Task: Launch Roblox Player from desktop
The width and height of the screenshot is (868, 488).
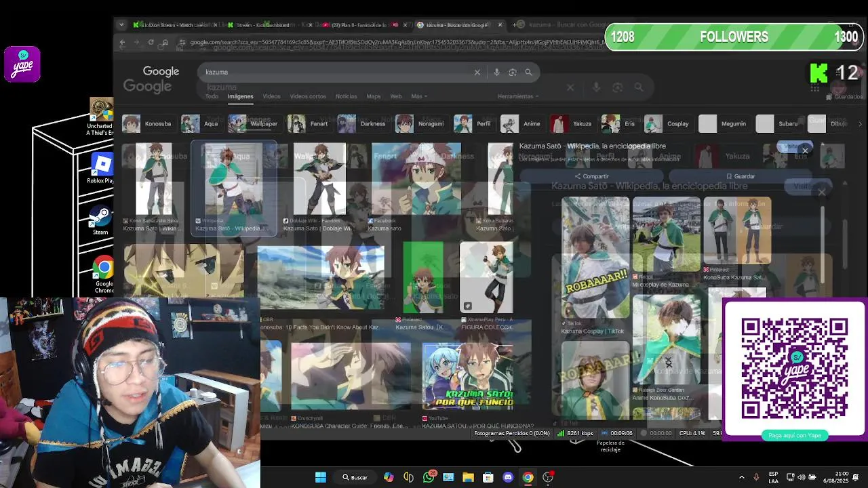Action: tap(101, 169)
